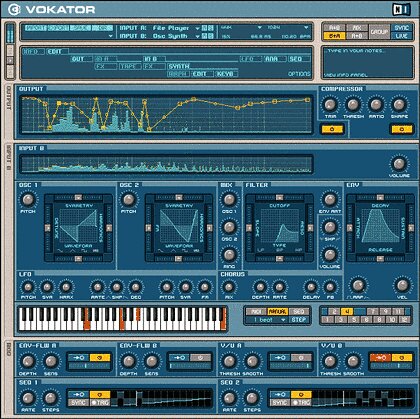Click the SEQ 1 step pattern display

[162, 398]
